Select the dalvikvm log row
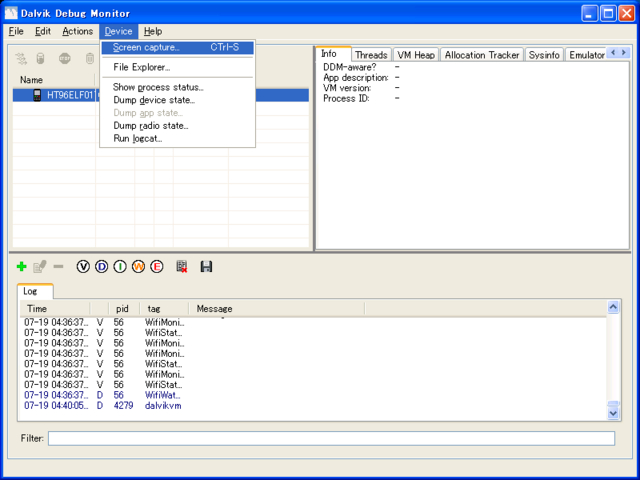The height and width of the screenshot is (480, 640). tap(313, 406)
